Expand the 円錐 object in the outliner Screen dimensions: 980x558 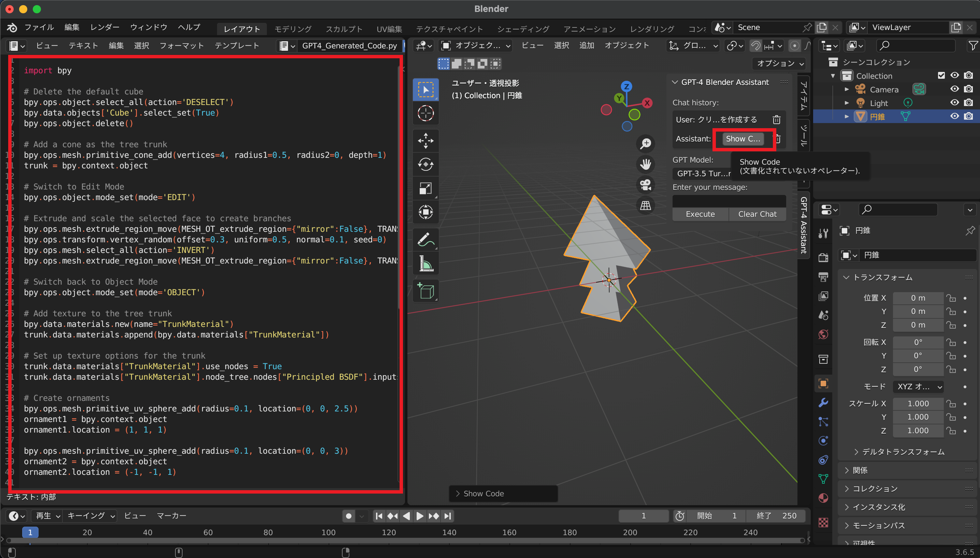pyautogui.click(x=847, y=116)
